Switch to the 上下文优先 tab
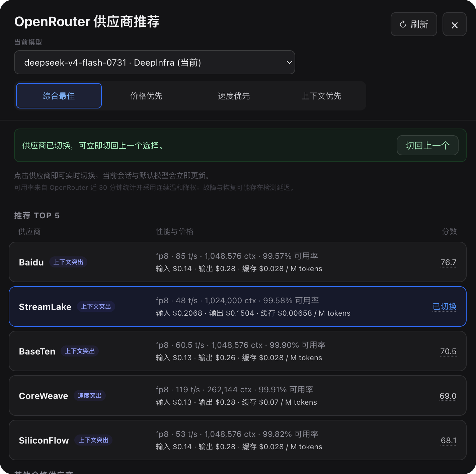 (321, 96)
